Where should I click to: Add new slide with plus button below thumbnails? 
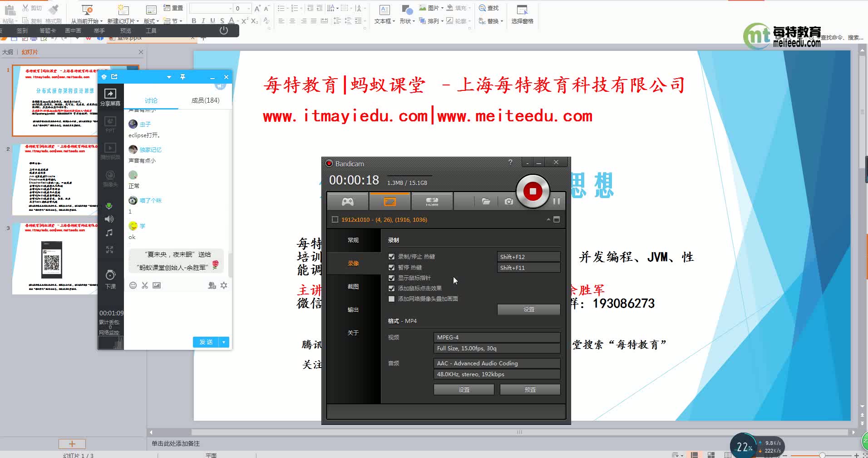pos(72,444)
